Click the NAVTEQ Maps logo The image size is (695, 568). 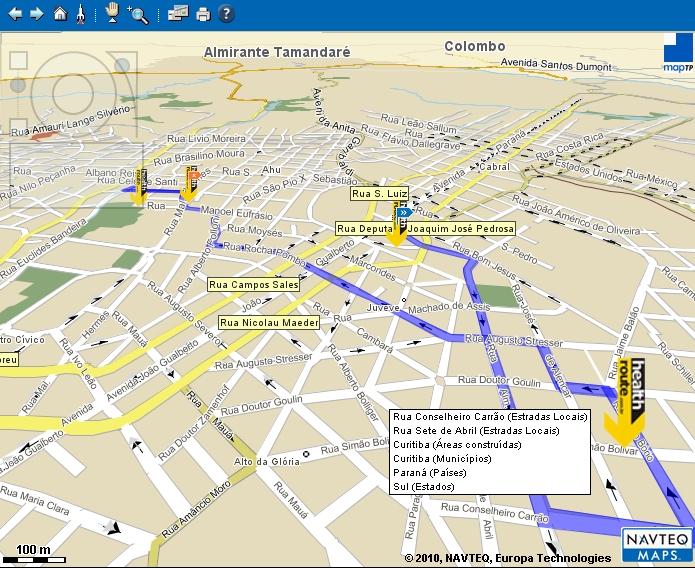tap(656, 545)
